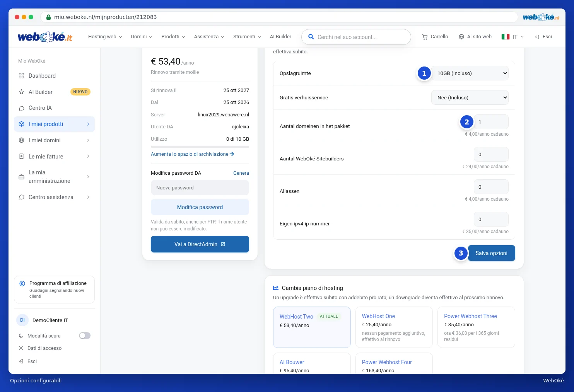Click Vai a DirectAdmin button
Screen dimensions: 574x392
(x=200, y=244)
